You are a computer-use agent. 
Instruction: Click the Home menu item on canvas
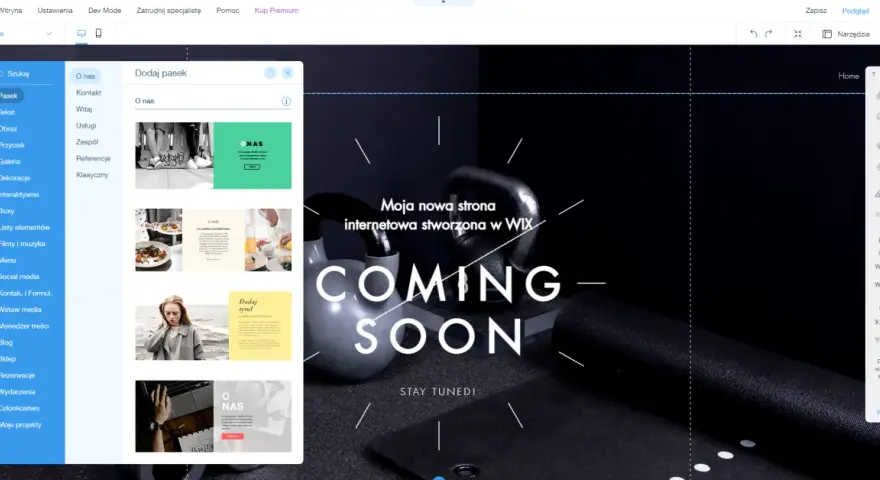[849, 76]
